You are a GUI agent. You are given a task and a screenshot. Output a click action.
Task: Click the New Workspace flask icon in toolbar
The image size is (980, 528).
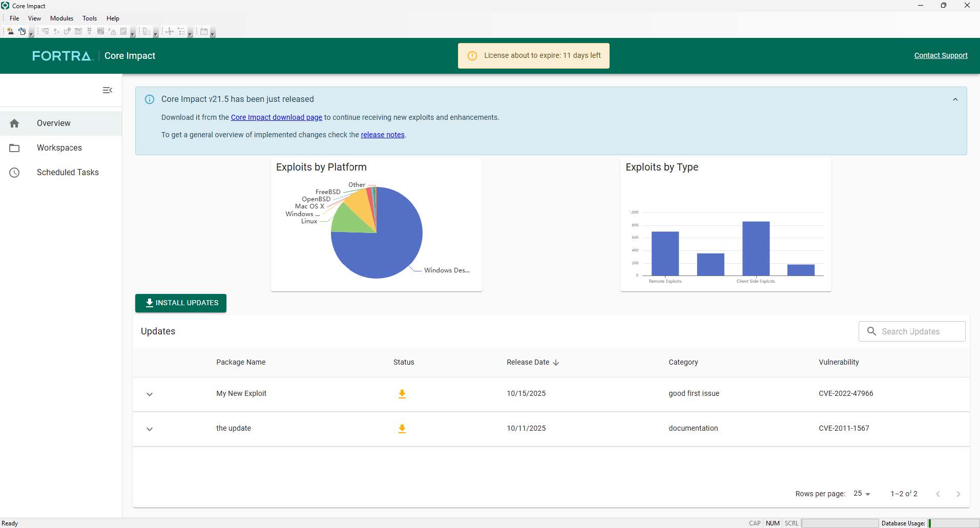pyautogui.click(x=10, y=31)
